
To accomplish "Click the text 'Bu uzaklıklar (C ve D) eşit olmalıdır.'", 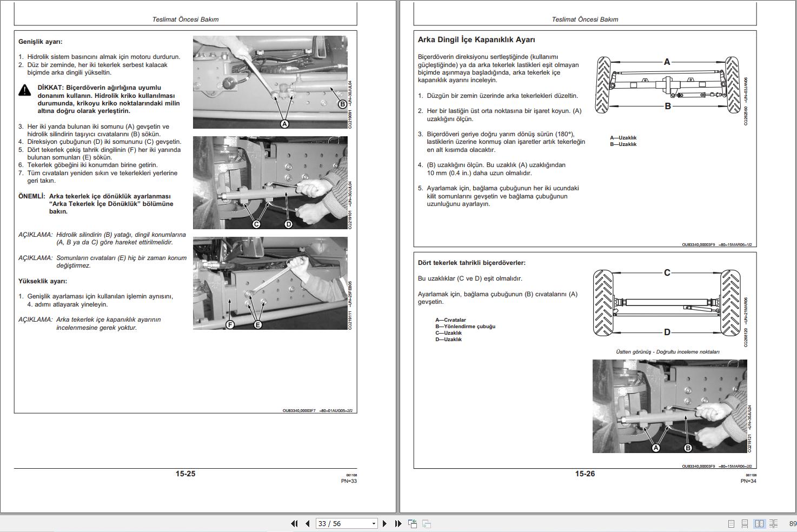I will point(470,278).
